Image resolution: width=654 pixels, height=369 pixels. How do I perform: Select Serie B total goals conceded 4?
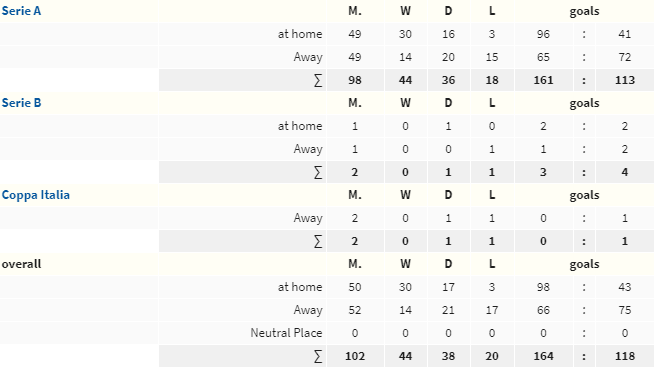(x=624, y=172)
